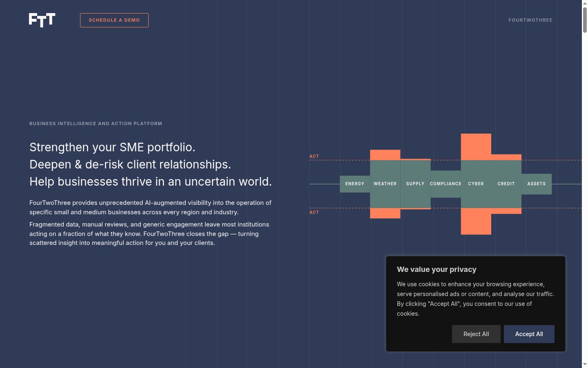Select the SUPPLY block in chart
588x368 pixels.
415,184
